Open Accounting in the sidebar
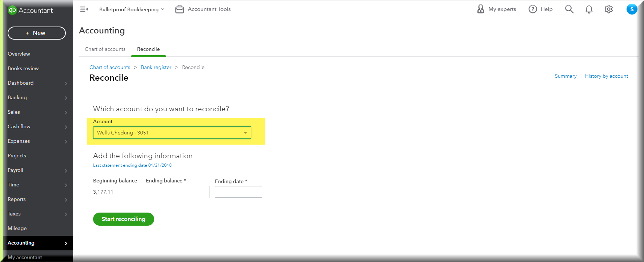Image resolution: width=644 pixels, height=262 pixels. click(21, 243)
